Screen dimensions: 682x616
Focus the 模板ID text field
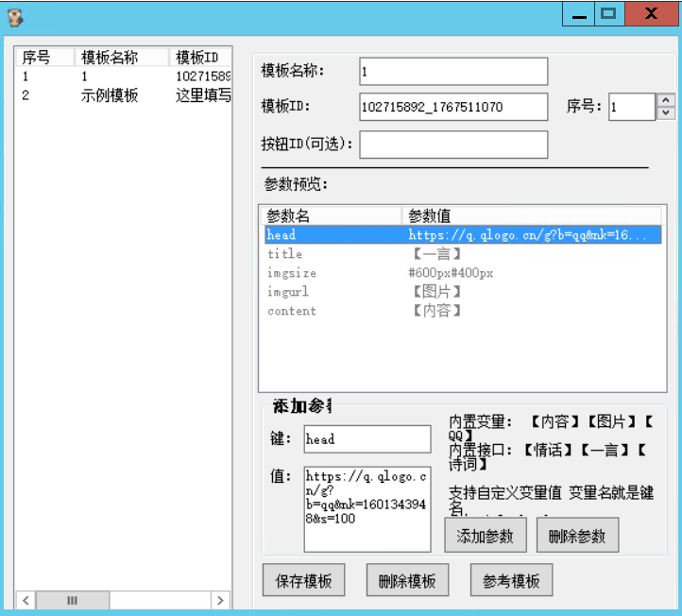pyautogui.click(x=452, y=108)
